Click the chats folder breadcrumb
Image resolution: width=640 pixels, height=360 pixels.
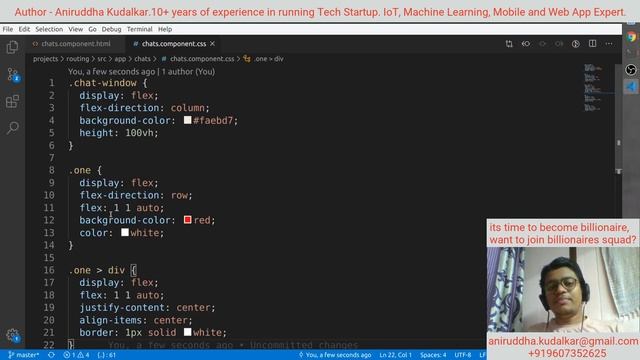pos(142,59)
